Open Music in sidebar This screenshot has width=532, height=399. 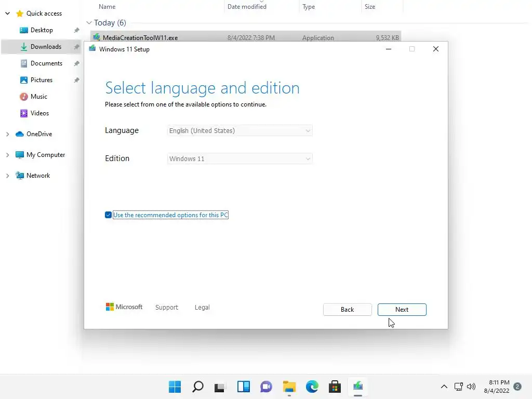pyautogui.click(x=38, y=96)
